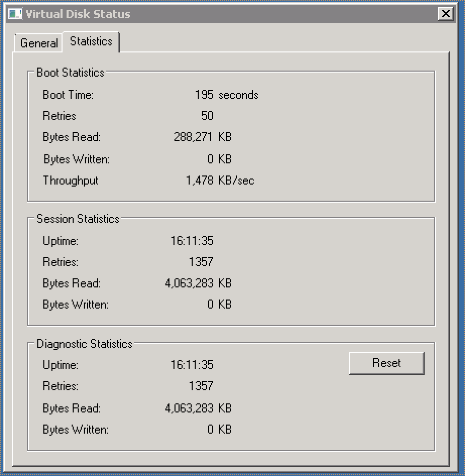
Task: Click the Session Statistics Uptime value 16:11:35
Action: [192, 241]
